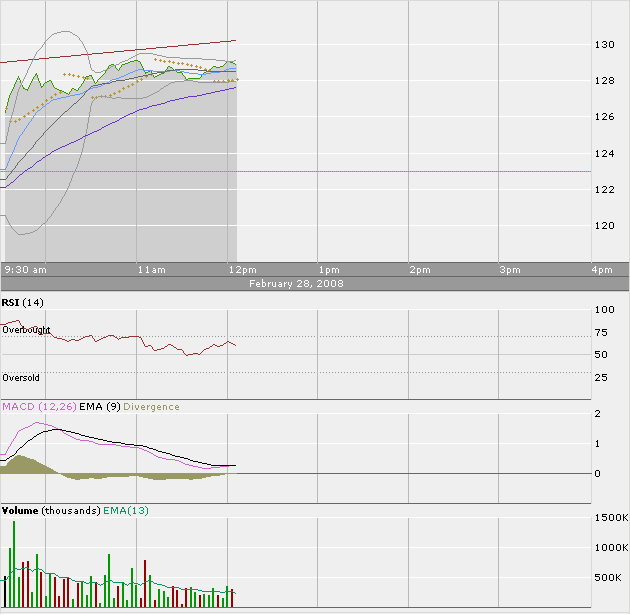Click the 3pm time axis label
Screen dimensions: 630x615
pos(510,270)
